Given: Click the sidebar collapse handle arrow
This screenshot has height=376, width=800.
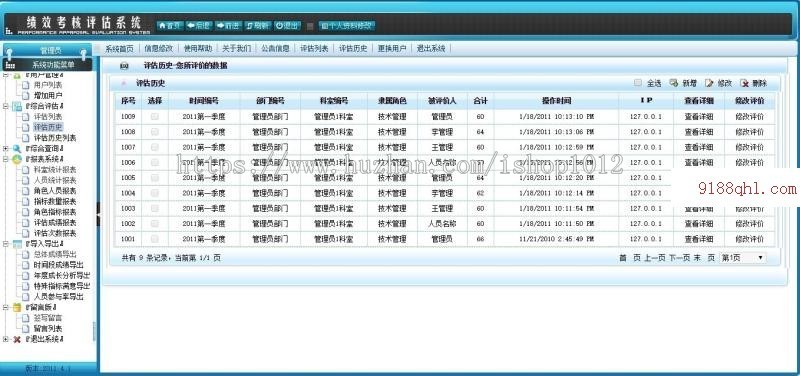Looking at the screenshot, I should (x=98, y=214).
